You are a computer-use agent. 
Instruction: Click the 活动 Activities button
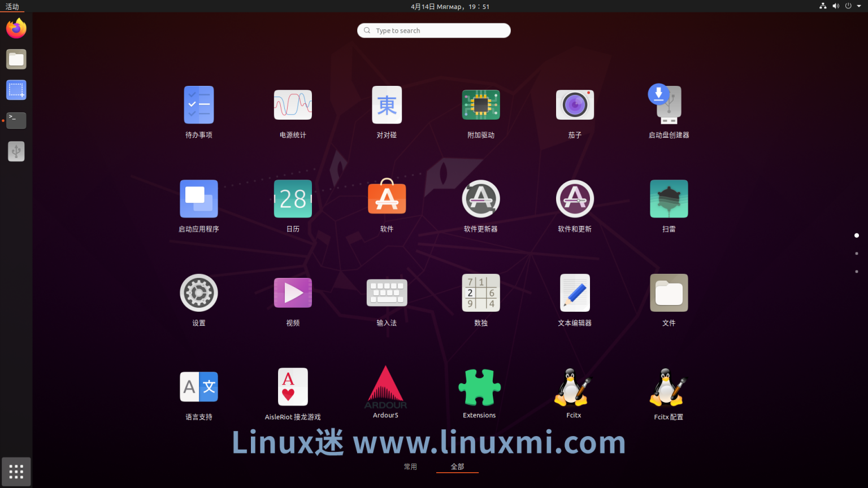pyautogui.click(x=12, y=7)
